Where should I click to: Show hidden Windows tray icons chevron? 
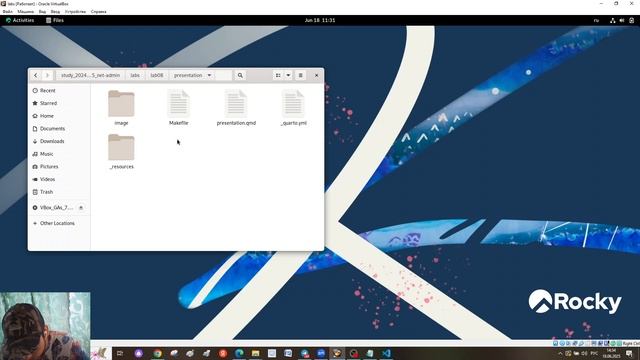pyautogui.click(x=560, y=353)
